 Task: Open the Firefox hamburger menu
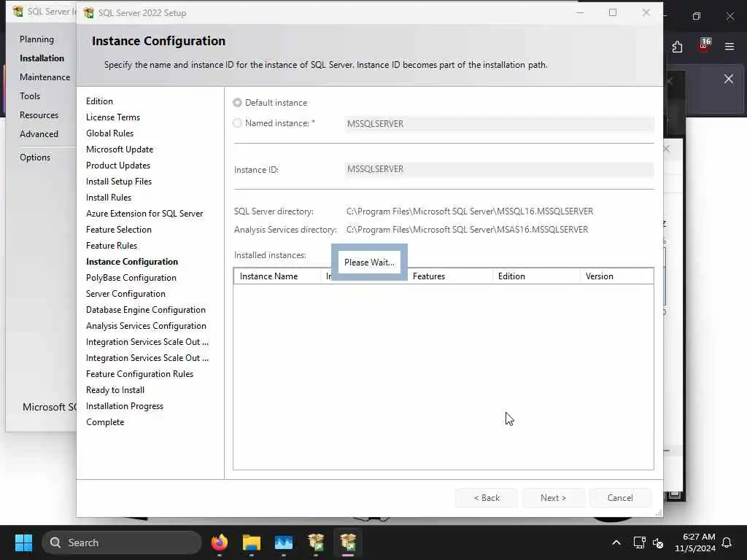(729, 47)
